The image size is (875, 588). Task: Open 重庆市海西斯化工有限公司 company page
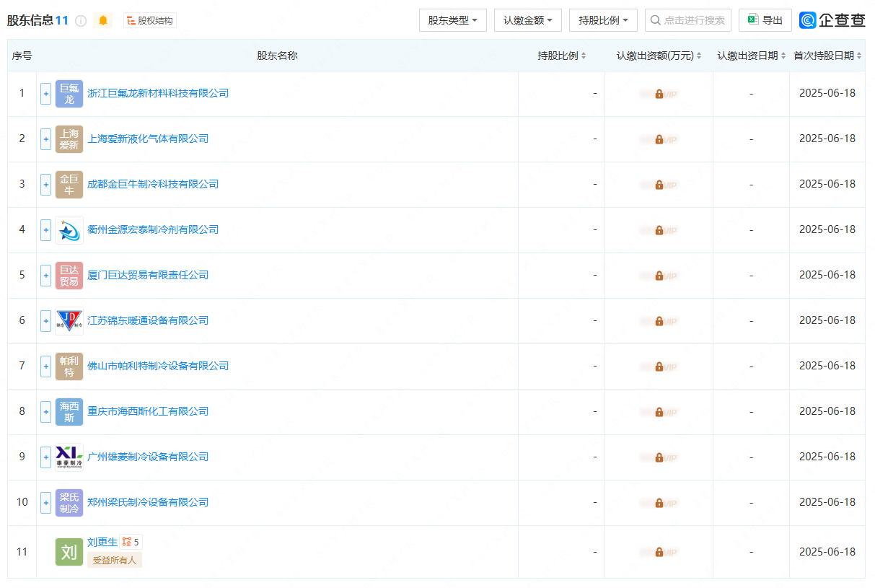(148, 411)
